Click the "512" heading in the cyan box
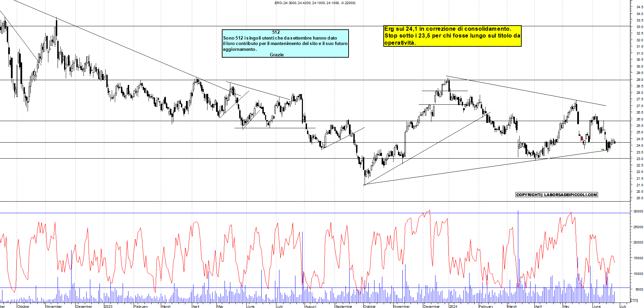 (x=276, y=32)
